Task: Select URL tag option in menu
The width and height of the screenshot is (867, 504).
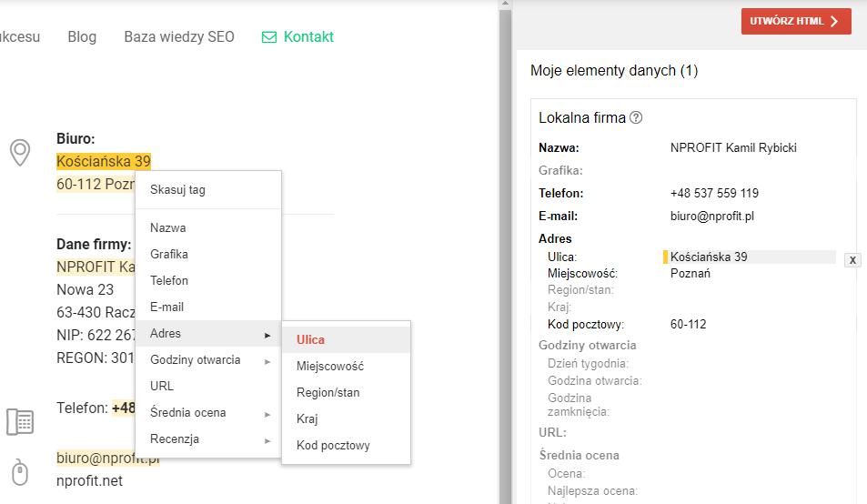Action: (162, 387)
